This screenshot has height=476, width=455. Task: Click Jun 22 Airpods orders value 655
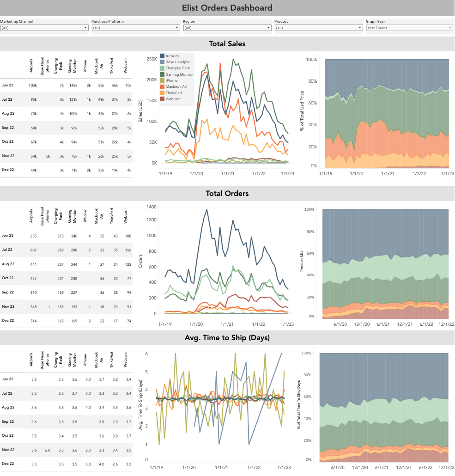pos(33,236)
